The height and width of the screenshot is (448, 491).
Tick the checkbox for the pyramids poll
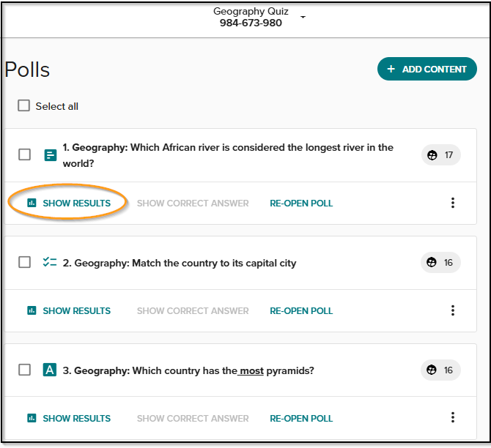[x=25, y=370]
